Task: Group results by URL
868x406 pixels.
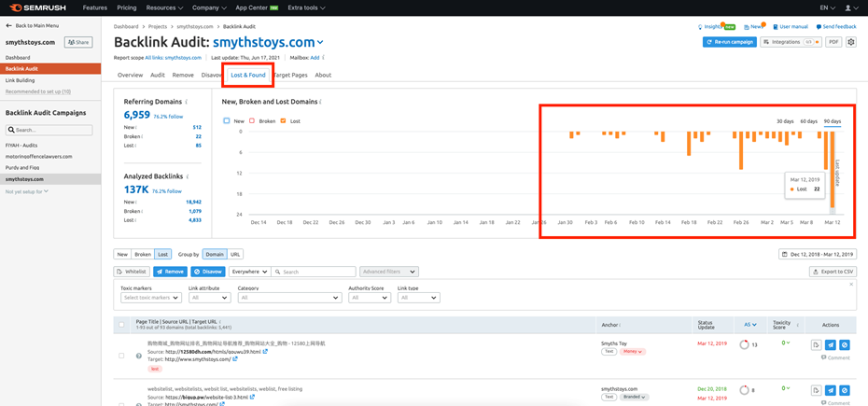Action: [234, 254]
